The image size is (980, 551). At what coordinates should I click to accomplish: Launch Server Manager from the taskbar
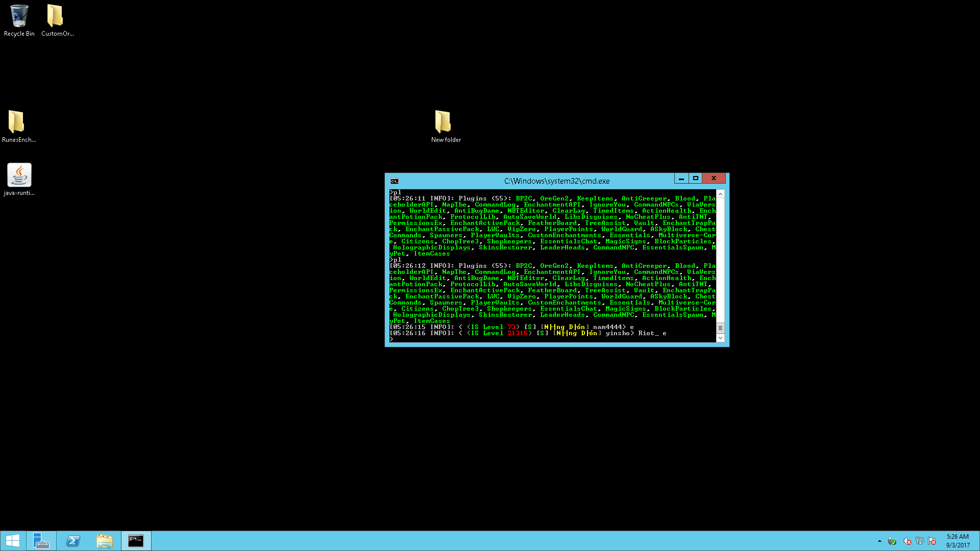pos(41,541)
